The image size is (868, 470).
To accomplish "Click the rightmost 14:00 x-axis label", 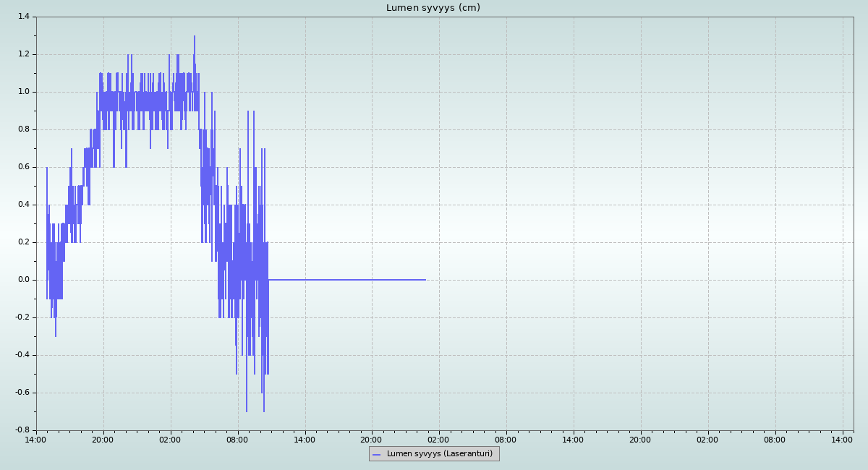I will pos(842,439).
